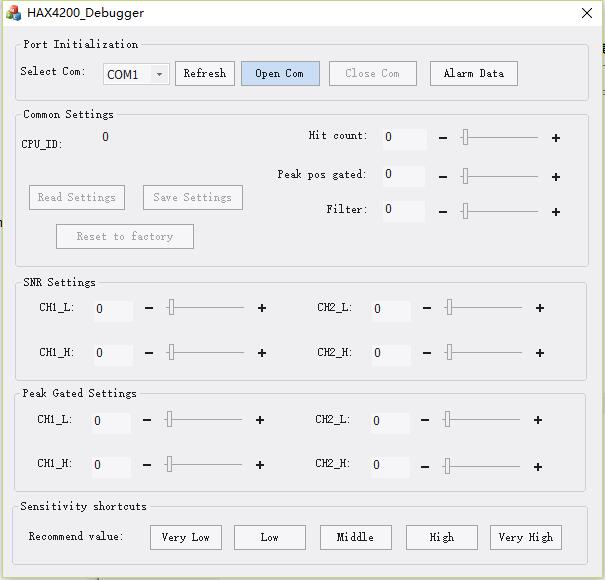This screenshot has height=580, width=605.
Task: Choose the Middle sensitivity preset
Action: tap(355, 537)
